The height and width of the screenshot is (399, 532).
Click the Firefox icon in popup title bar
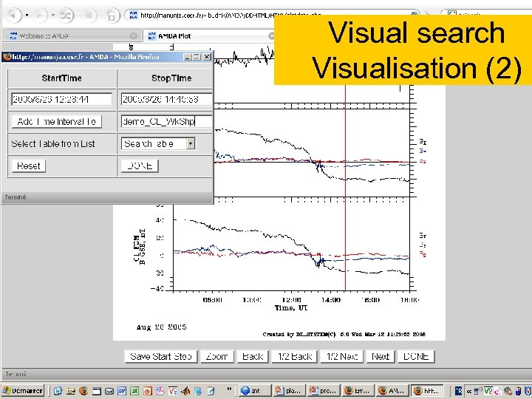[7, 57]
